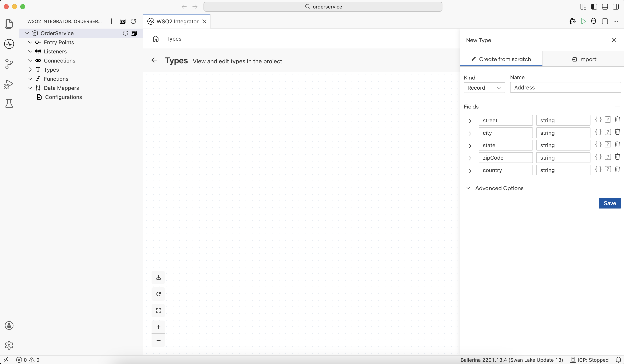Toggle bottom panel layout
Screen dimensions: 624x364
(605, 7)
